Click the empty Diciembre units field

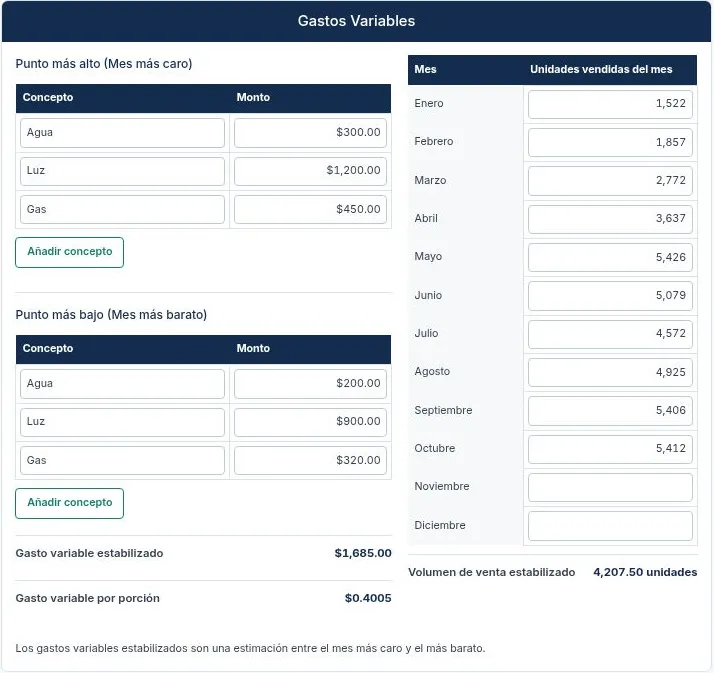click(610, 525)
